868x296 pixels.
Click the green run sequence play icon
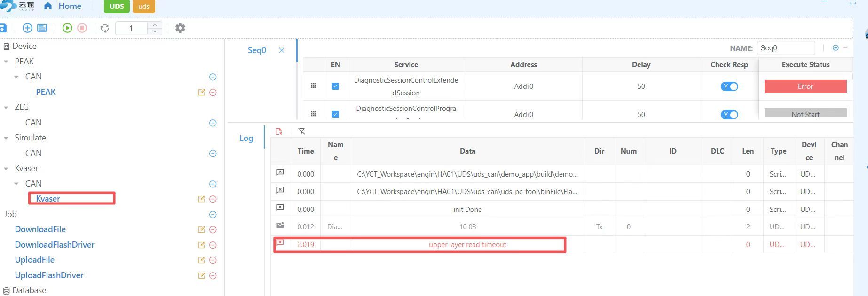(x=67, y=28)
